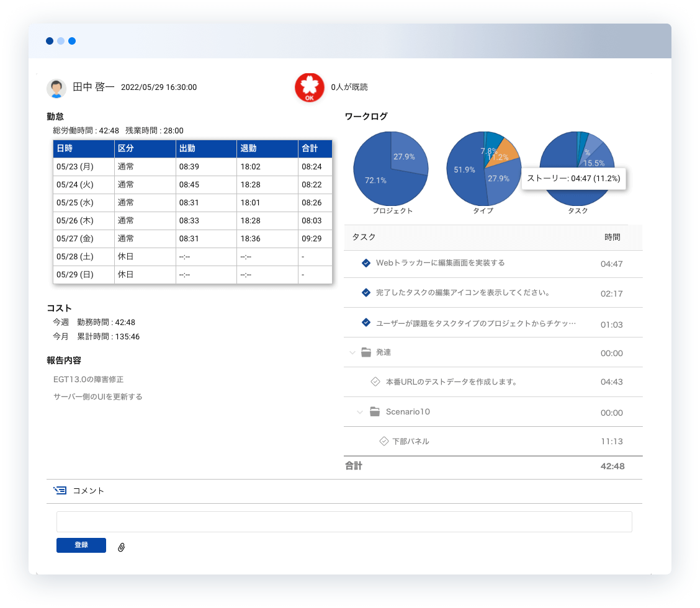Collapse the Scenario10 chevron
This screenshot has height=608, width=700.
(360, 412)
